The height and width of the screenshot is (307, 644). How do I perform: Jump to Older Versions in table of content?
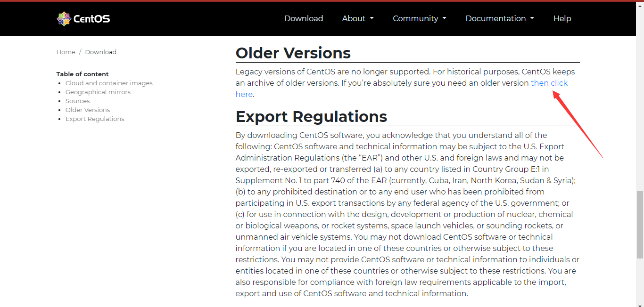88,110
